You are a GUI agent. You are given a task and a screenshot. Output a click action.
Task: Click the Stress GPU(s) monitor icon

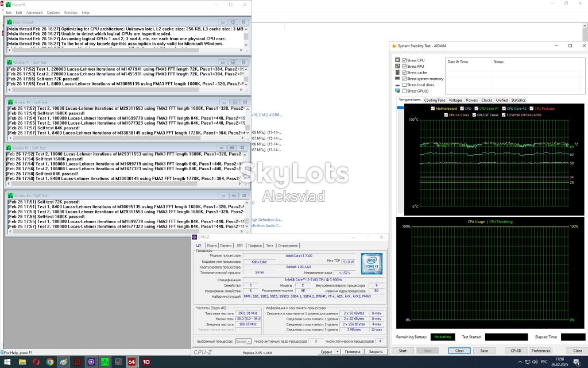tap(397, 91)
